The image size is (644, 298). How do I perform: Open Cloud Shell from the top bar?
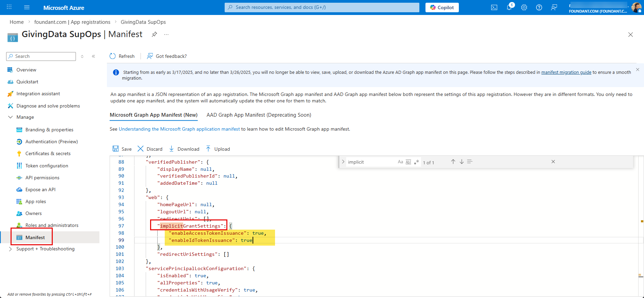(x=494, y=7)
